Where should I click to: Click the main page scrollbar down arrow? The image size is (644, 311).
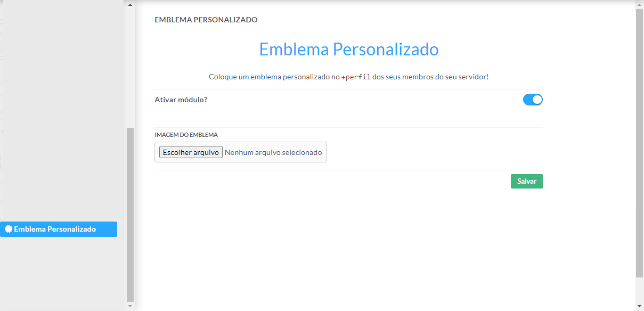point(639,307)
